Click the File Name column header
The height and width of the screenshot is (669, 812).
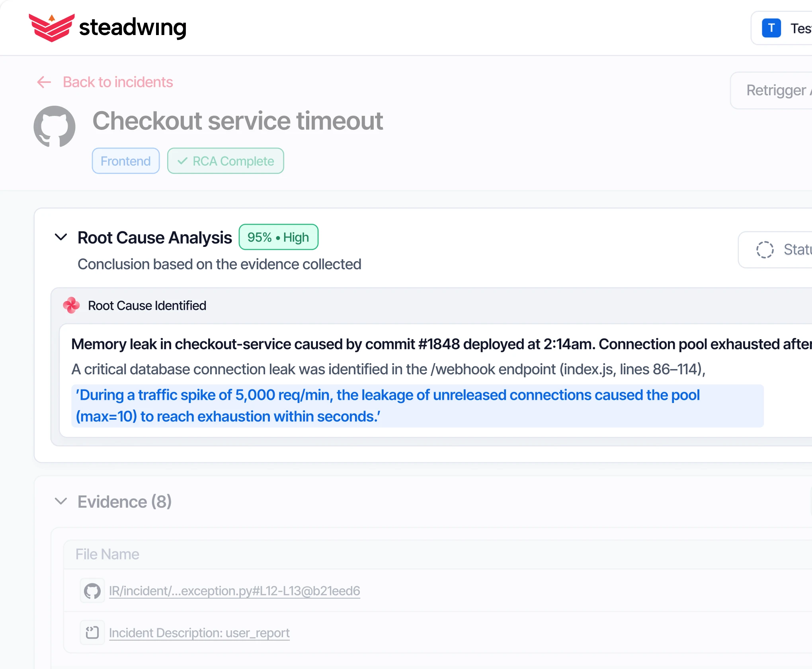click(107, 554)
